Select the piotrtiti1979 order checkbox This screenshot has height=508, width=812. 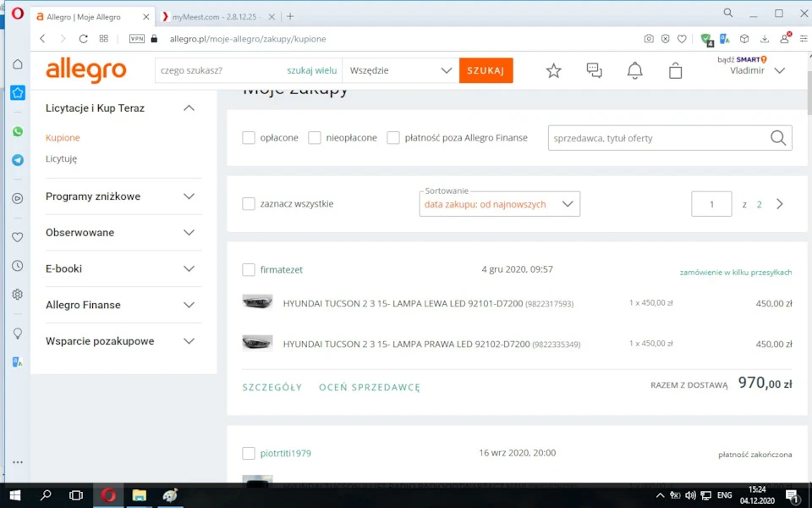(249, 453)
